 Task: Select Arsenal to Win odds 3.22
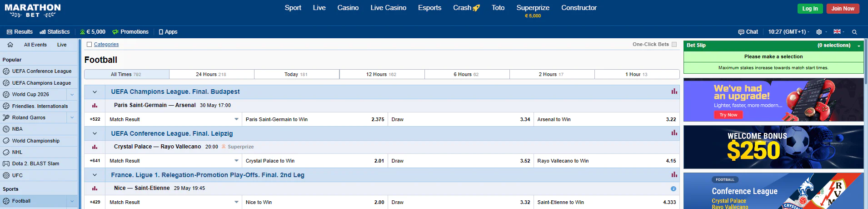pos(606,119)
